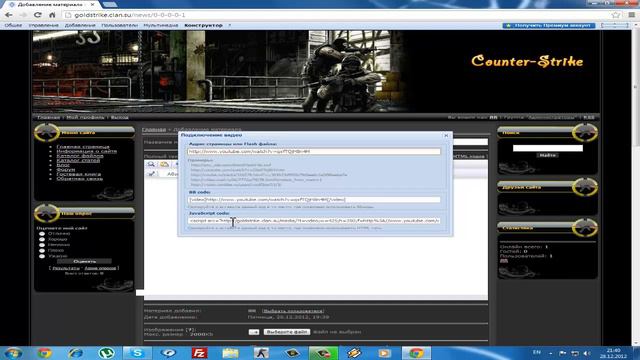Image resolution: width=640 pixels, height=360 pixels.
Task: Open the Windows Start button
Action: (13, 353)
